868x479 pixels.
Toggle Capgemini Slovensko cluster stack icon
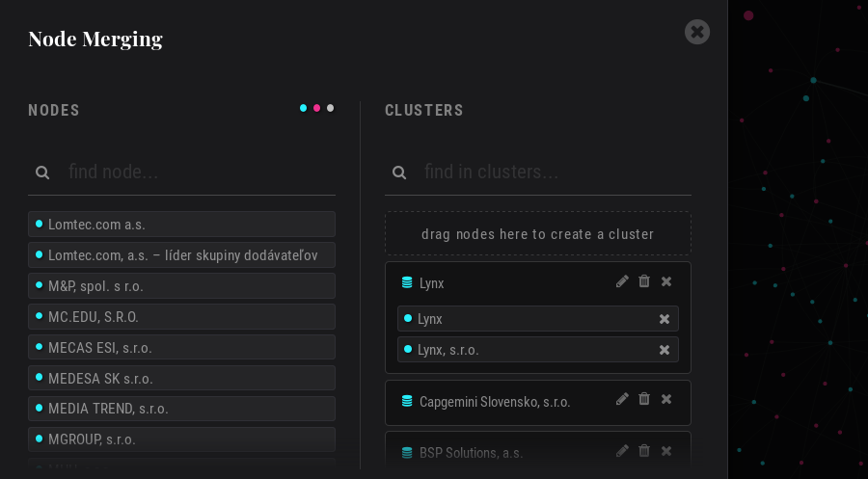(407, 401)
